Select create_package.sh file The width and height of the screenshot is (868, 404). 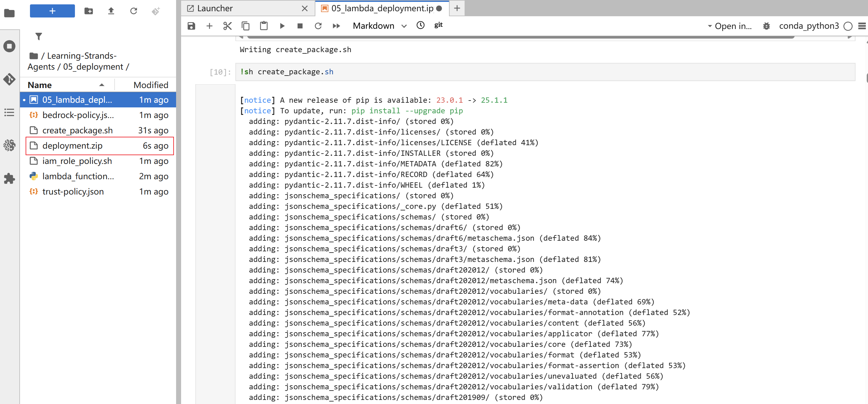98,131
